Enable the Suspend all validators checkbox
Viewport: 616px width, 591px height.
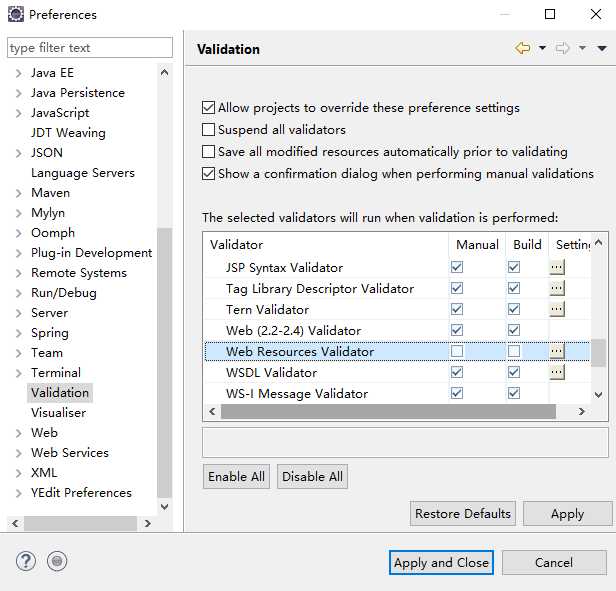point(209,130)
